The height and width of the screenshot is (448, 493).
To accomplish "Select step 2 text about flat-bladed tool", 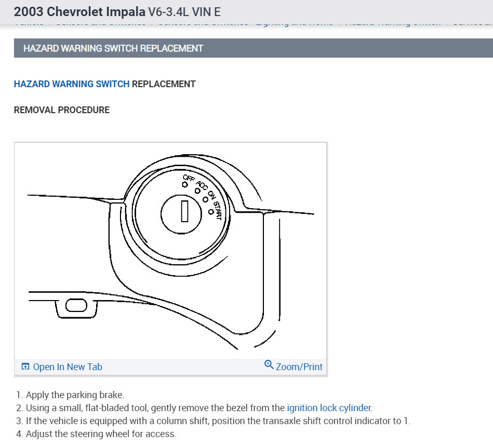I will click(x=199, y=408).
